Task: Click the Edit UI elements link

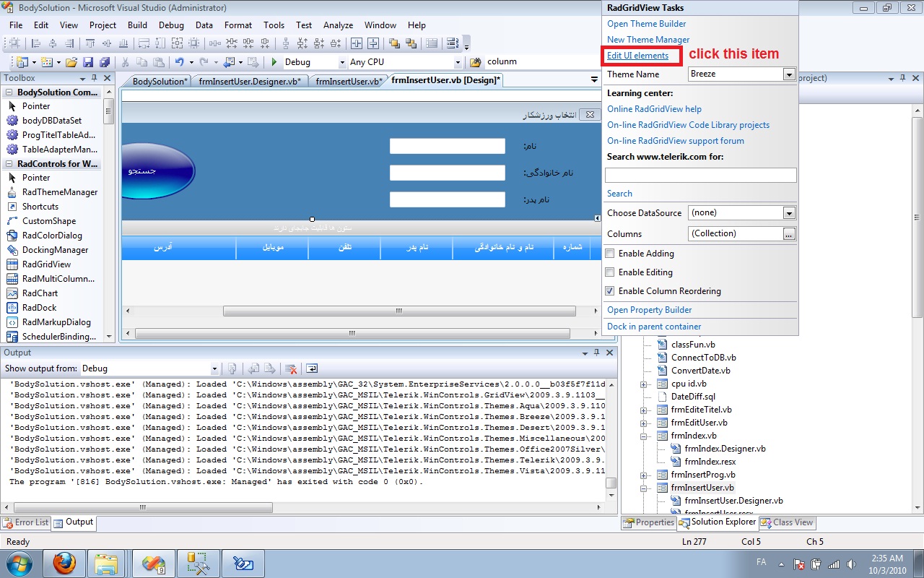Action: click(637, 56)
